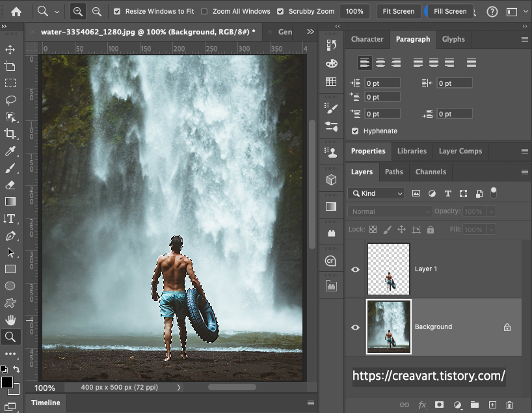Click the Zoom Out magnifier icon
This screenshot has height=413, width=532.
pos(97,12)
